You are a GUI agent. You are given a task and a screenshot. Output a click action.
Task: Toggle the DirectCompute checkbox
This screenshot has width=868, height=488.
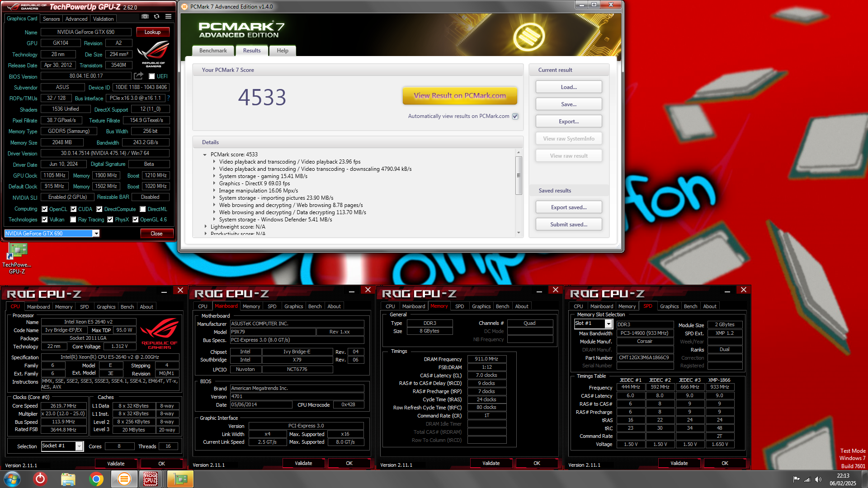pos(99,209)
